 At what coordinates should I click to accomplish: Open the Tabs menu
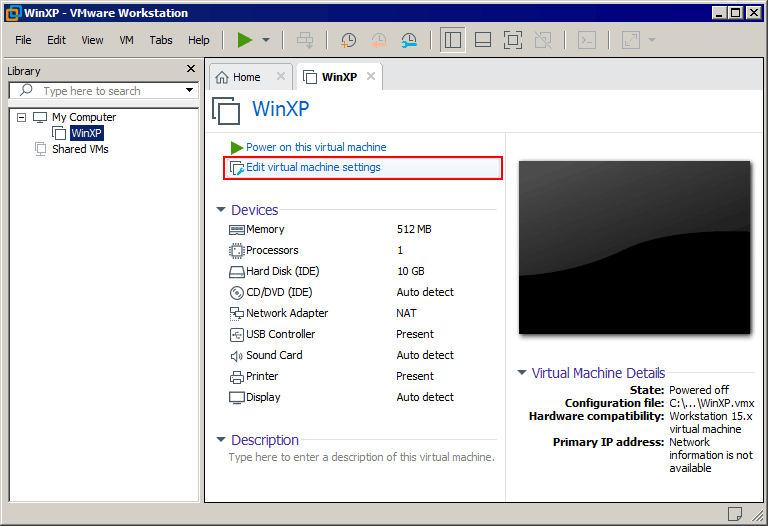click(x=161, y=40)
